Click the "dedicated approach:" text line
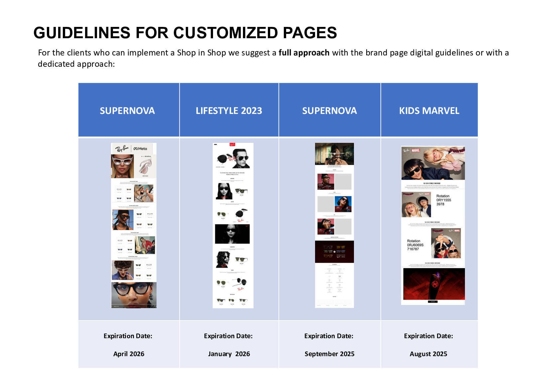 76,64
